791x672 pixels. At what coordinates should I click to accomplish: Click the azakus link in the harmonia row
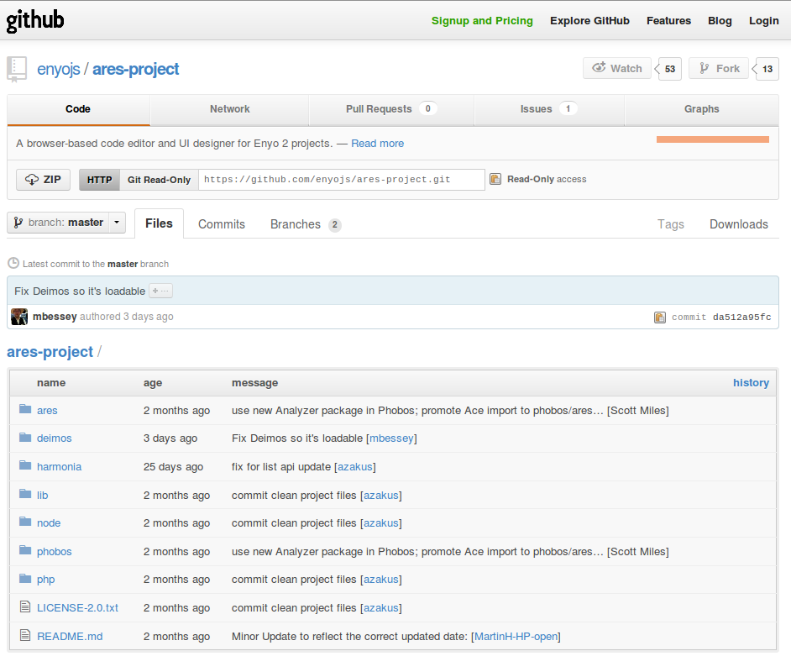coord(354,467)
